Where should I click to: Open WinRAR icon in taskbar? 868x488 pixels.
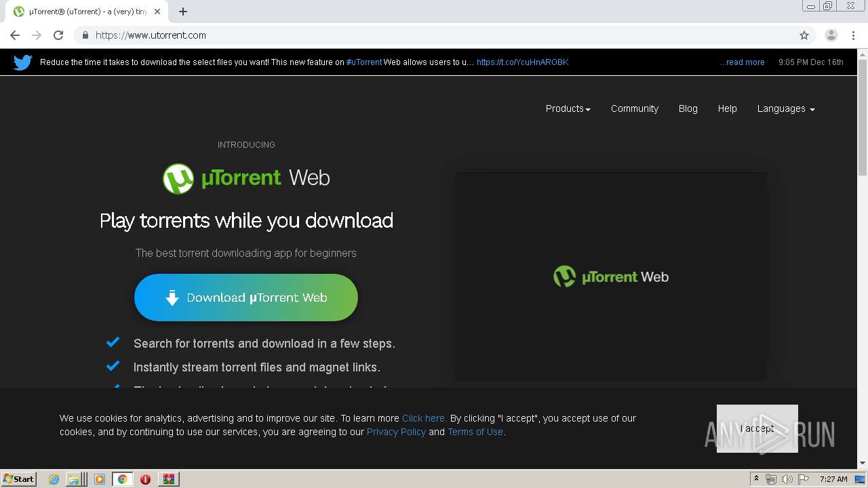(x=169, y=479)
